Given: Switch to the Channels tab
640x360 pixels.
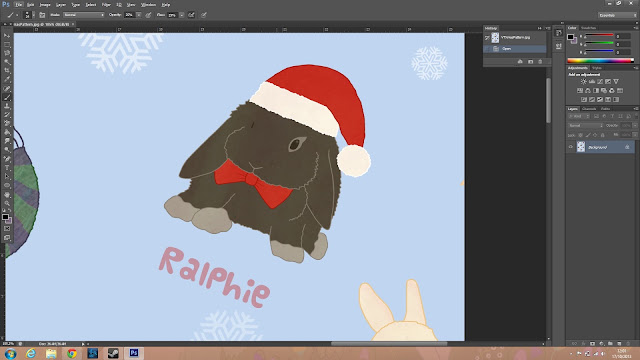Looking at the screenshot, I should tap(589, 109).
